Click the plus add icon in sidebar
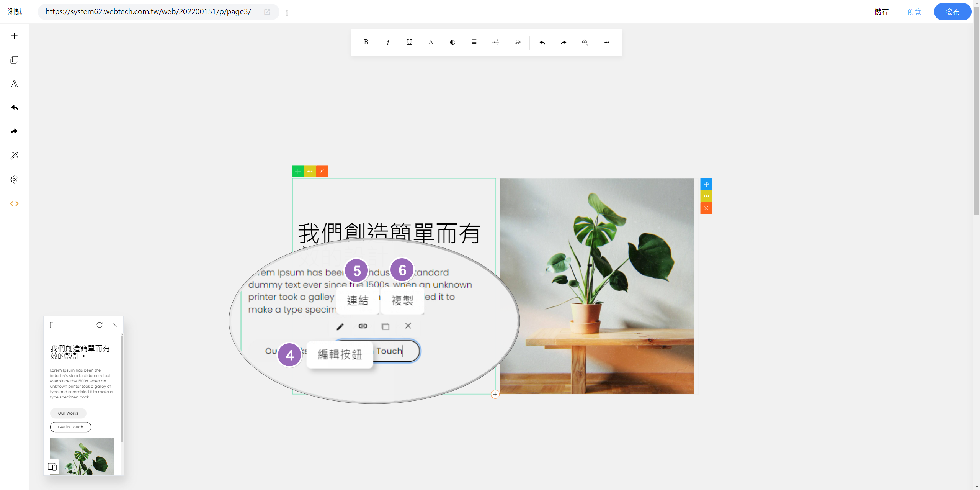The image size is (980, 490). click(14, 36)
